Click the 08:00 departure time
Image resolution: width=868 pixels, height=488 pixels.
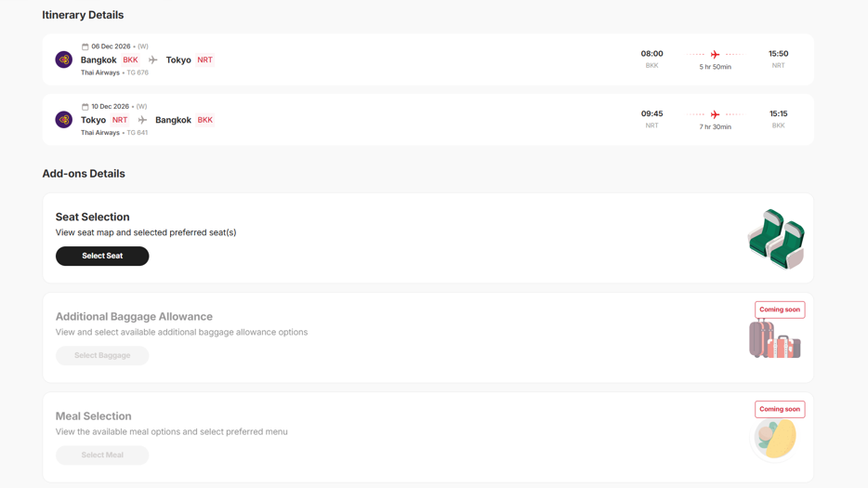[x=652, y=54]
